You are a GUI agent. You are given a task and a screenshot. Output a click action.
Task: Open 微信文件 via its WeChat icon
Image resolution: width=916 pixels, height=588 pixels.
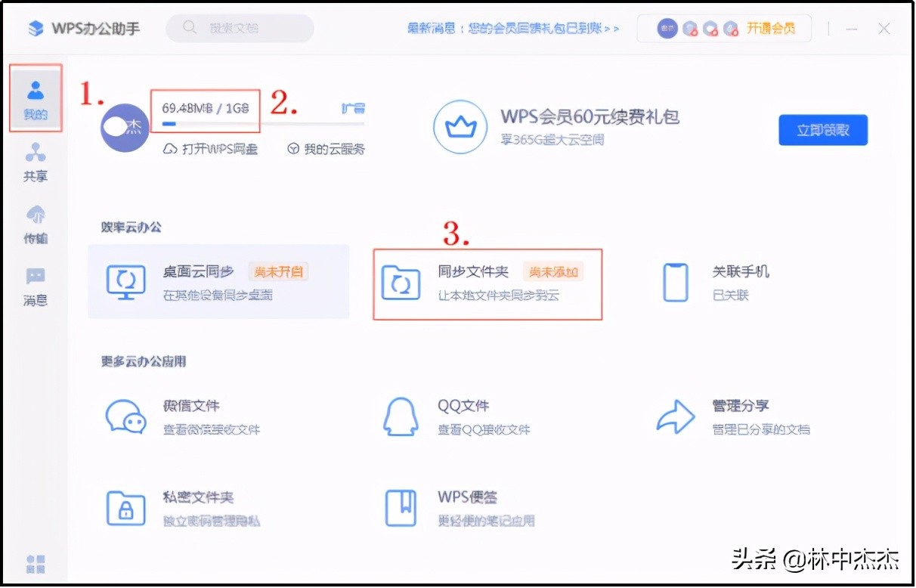tap(125, 417)
